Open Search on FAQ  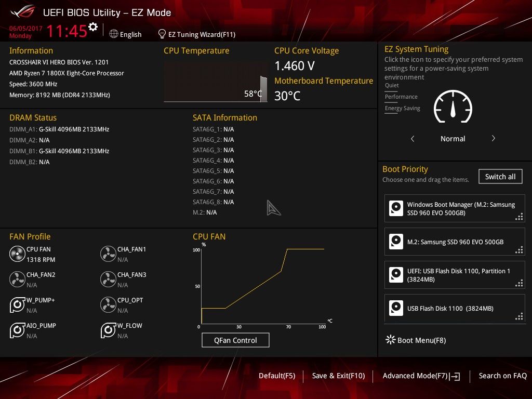click(x=502, y=376)
